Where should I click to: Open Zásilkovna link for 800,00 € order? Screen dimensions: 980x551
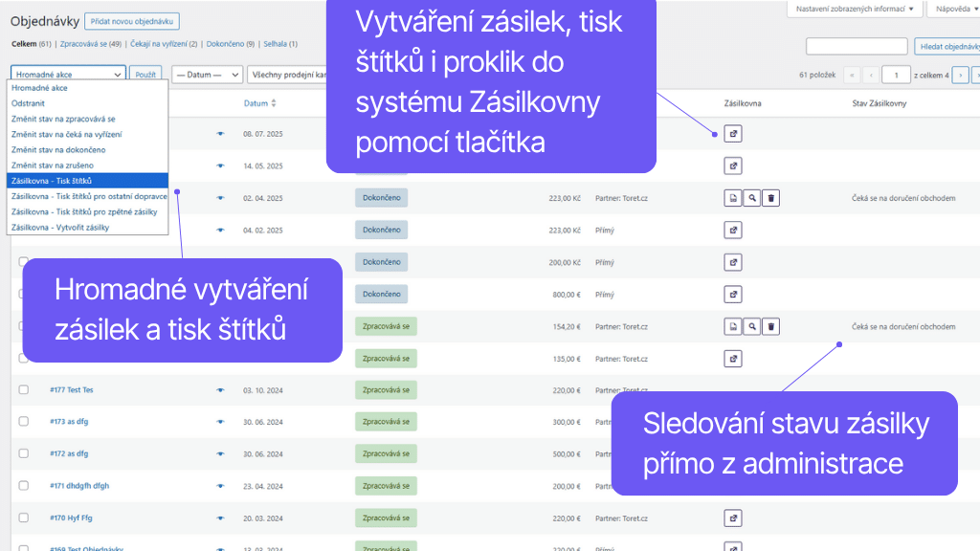point(733,295)
